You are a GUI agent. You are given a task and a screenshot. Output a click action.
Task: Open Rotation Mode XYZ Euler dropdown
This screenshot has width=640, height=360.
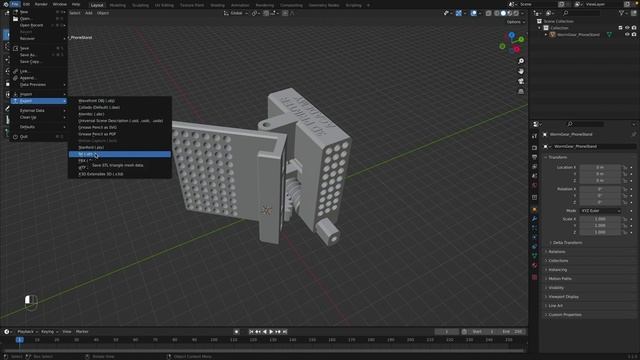pyautogui.click(x=600, y=211)
